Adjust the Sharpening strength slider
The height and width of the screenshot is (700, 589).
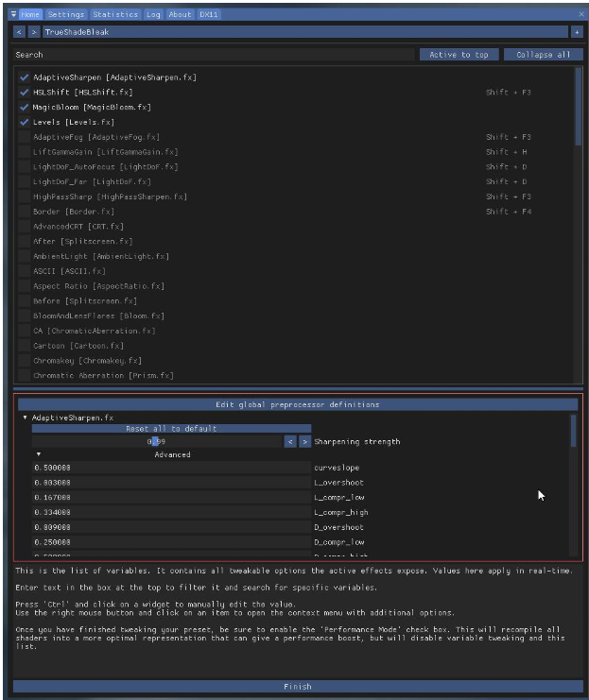pos(157,441)
